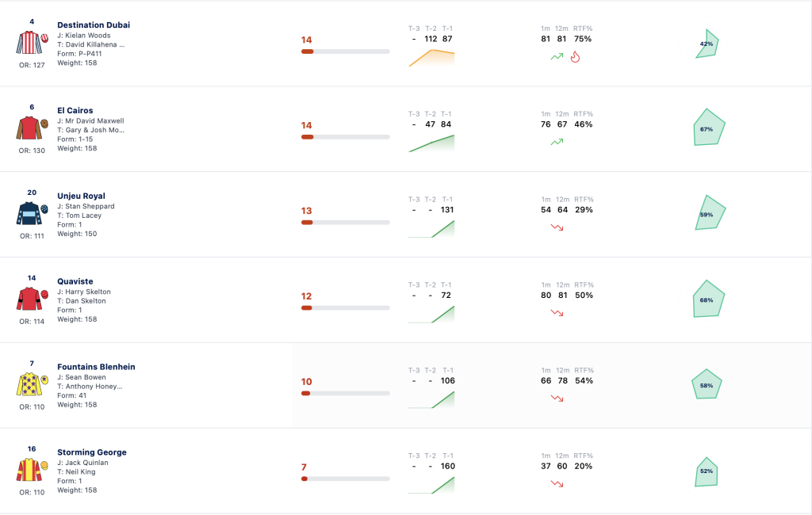Click Destination Dubai's striped jockey silks icon
The height and width of the screenshot is (515, 812).
32,43
